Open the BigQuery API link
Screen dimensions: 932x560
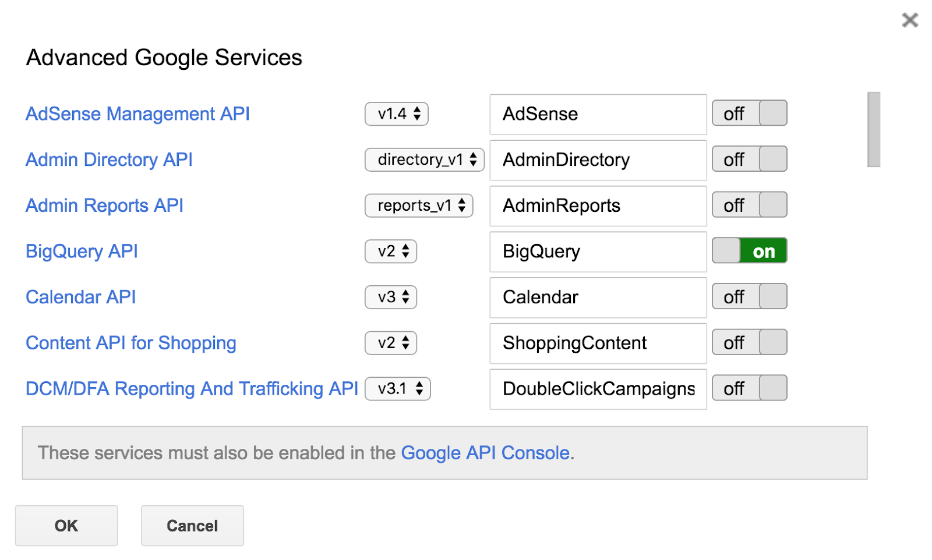click(x=82, y=251)
